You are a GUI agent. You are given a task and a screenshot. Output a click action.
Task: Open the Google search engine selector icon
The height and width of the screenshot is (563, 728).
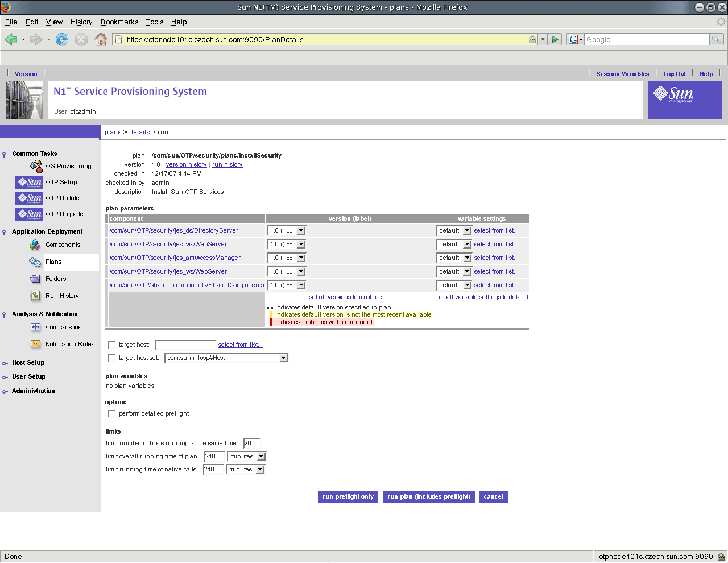click(x=575, y=39)
